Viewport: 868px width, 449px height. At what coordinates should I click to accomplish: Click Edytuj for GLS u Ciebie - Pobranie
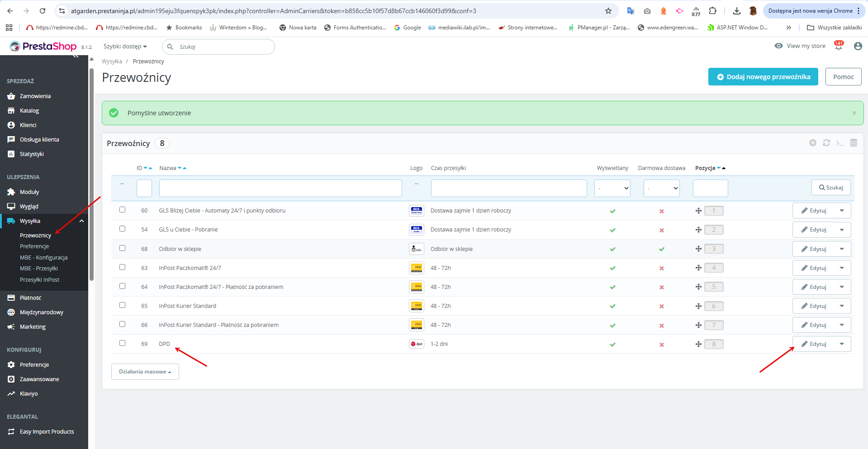coord(814,230)
